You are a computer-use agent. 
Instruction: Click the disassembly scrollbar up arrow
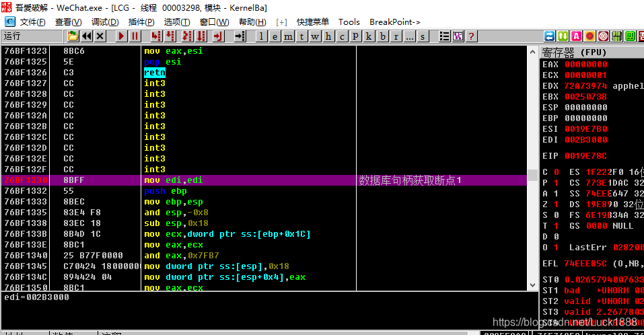coord(532,52)
